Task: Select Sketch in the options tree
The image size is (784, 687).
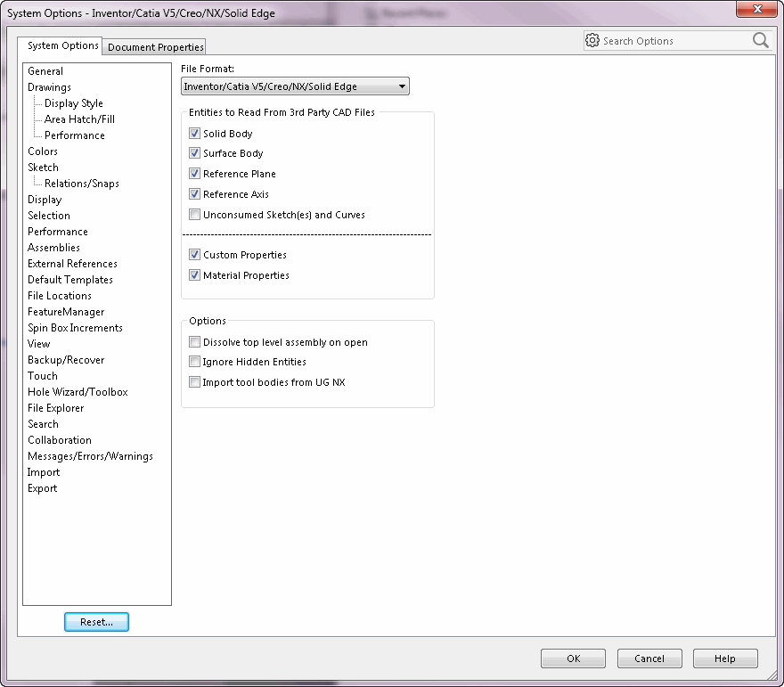Action: [43, 167]
